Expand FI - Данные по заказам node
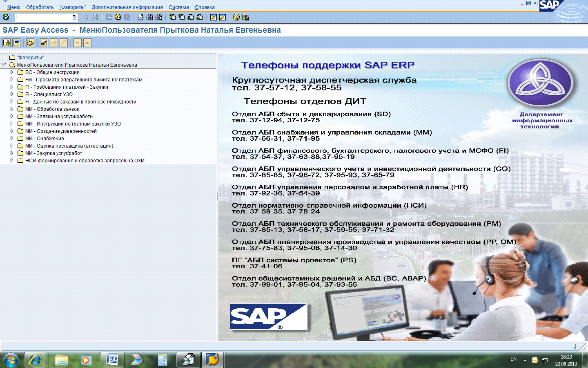588x368 pixels. tap(12, 101)
